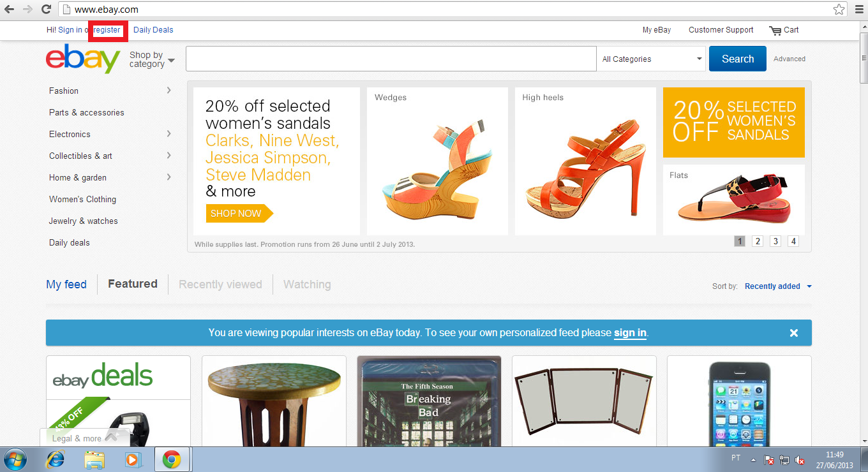Expand the Electronics category chevron

click(169, 134)
